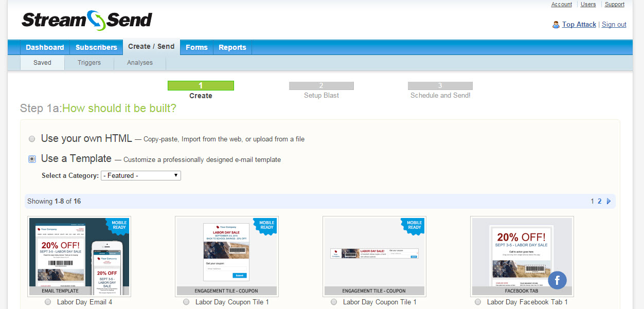644x309 pixels.
Task: Click the Facebook icon on Facebook Tab template
Action: pos(557,280)
